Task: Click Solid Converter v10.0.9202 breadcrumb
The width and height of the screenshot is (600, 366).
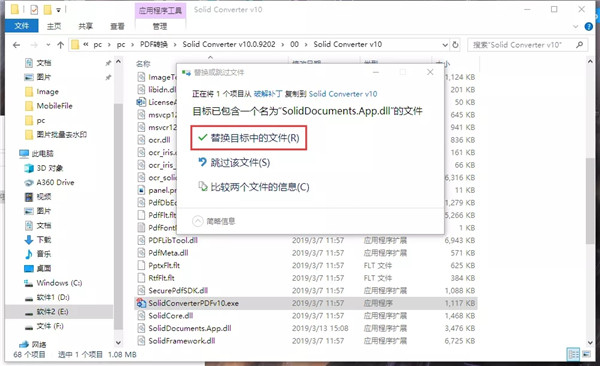Action: (229, 44)
